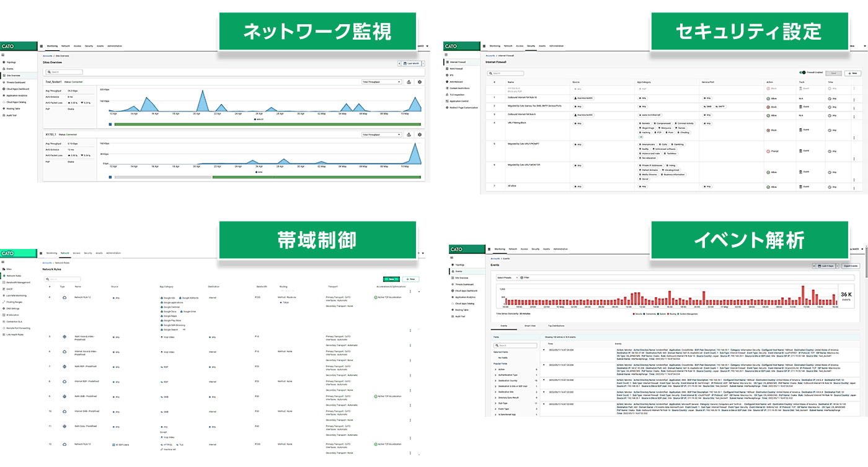Switch to the Smart View tab
This screenshot has width=868, height=467.
[x=530, y=325]
